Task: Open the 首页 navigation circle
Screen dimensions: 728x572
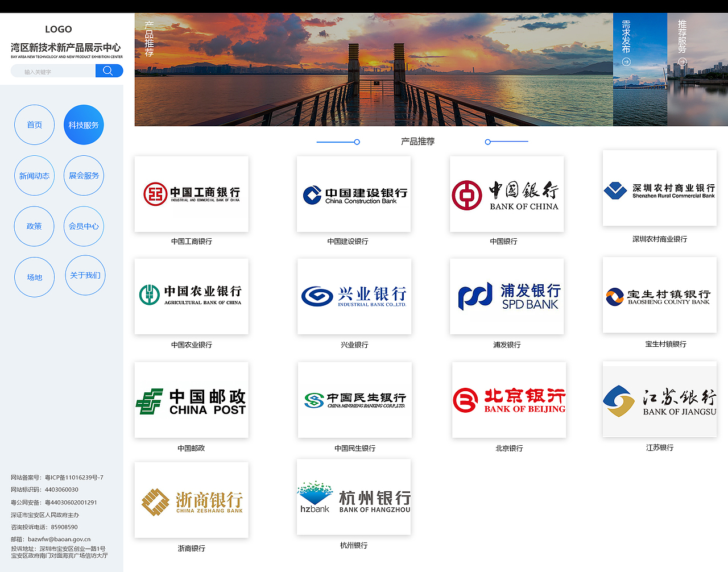Action: [34, 125]
